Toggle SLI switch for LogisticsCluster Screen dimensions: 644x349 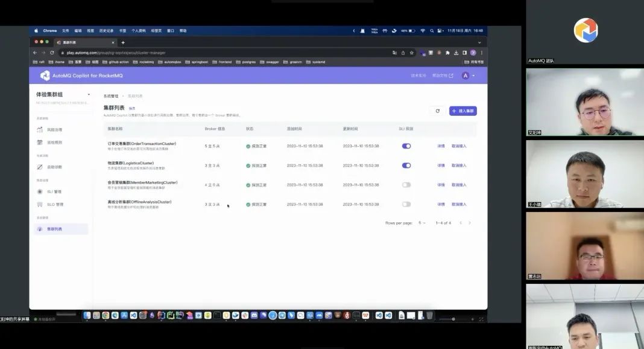pyautogui.click(x=406, y=165)
